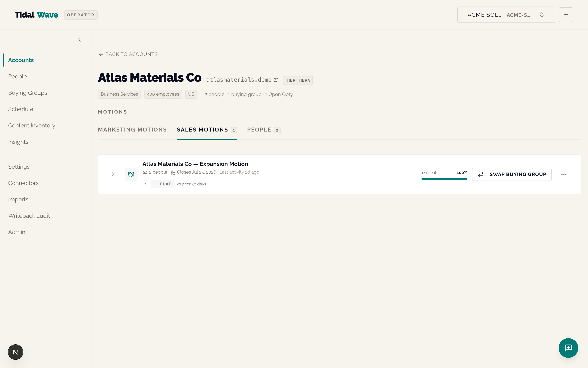Click the 1/1 seats label
588x368 pixels.
pyautogui.click(x=430, y=173)
